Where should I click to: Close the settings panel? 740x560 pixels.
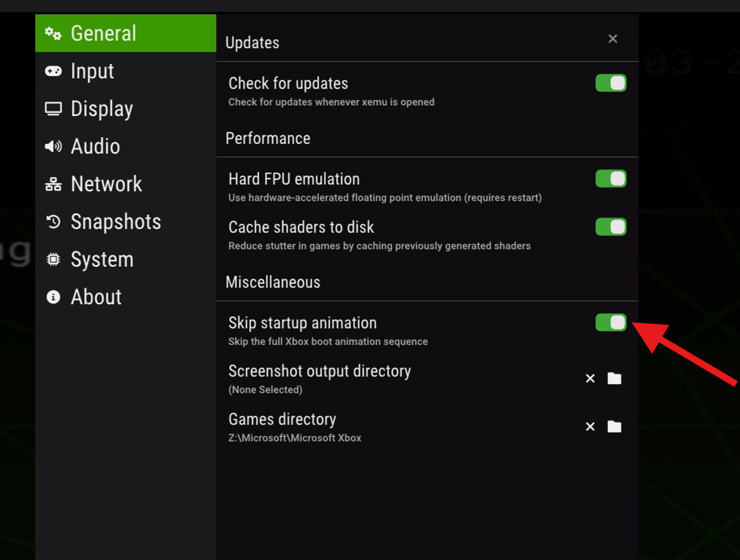(x=613, y=39)
